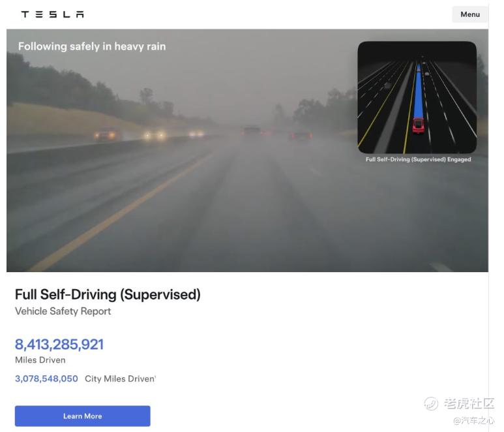Click the oncoming headlights in the video
This screenshot has width=504, height=432.
click(x=155, y=135)
